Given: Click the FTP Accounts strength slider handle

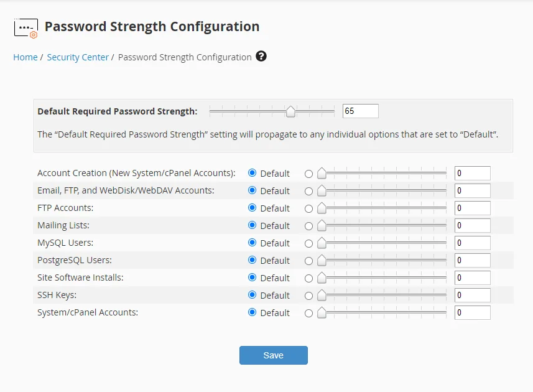Looking at the screenshot, I should point(321,208).
